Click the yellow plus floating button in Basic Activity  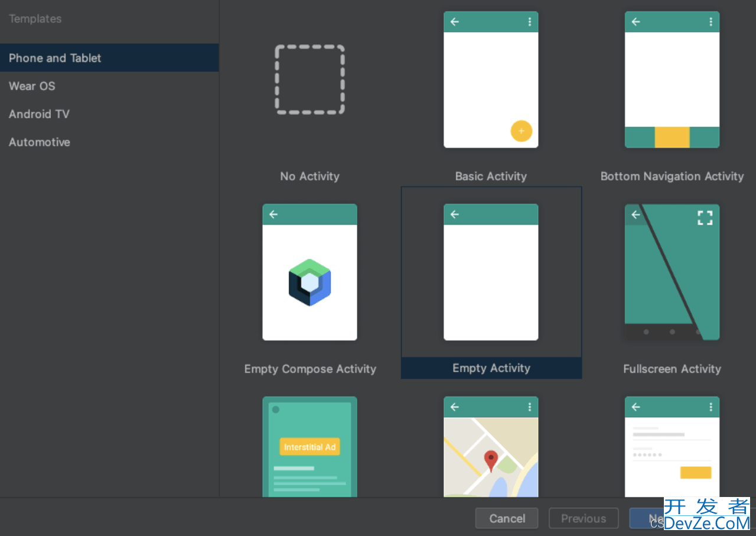tap(521, 131)
